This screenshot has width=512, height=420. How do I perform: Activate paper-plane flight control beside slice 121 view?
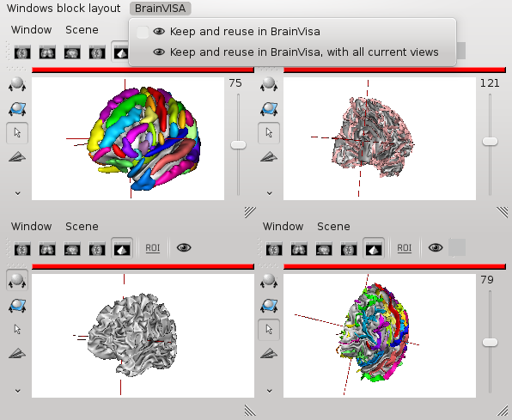coord(269,157)
